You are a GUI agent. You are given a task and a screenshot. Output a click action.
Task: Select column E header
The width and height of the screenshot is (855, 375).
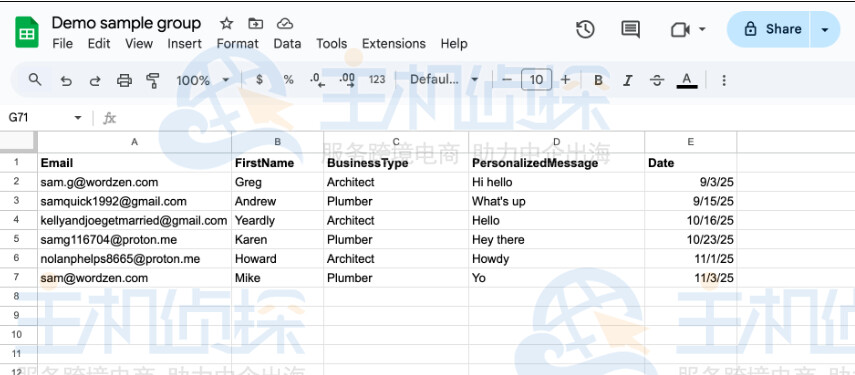(690, 142)
